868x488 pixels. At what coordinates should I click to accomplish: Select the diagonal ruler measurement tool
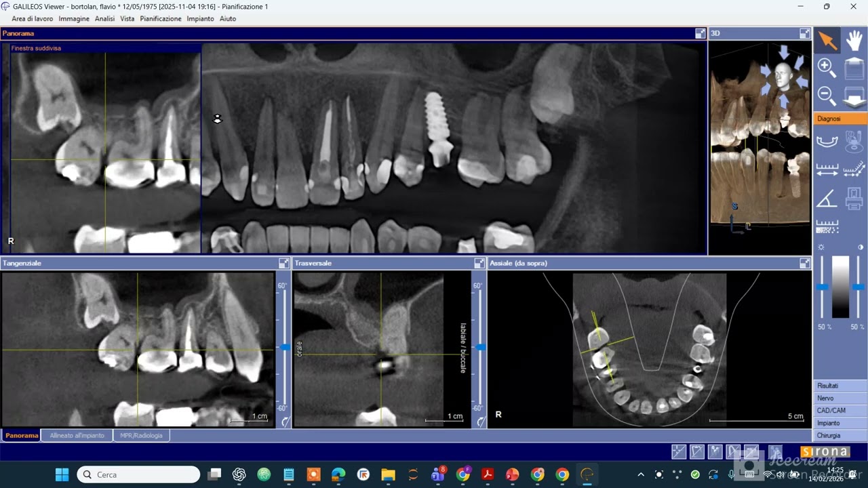[854, 169]
